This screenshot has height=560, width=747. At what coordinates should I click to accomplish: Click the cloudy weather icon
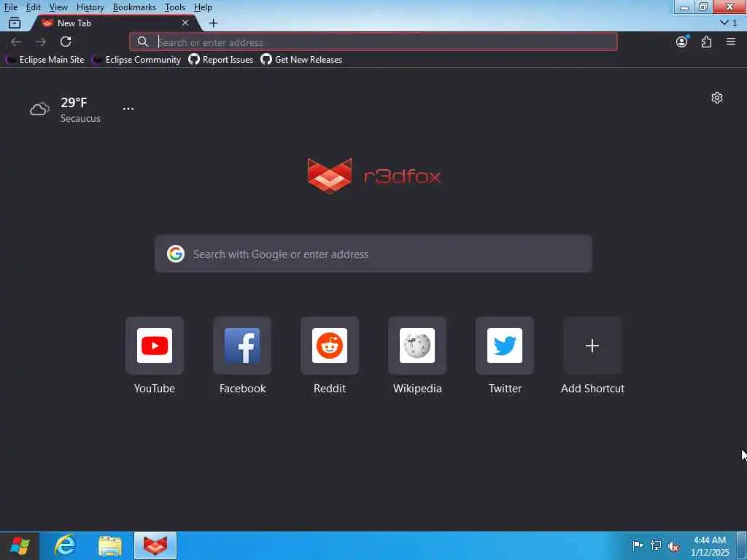coord(39,109)
